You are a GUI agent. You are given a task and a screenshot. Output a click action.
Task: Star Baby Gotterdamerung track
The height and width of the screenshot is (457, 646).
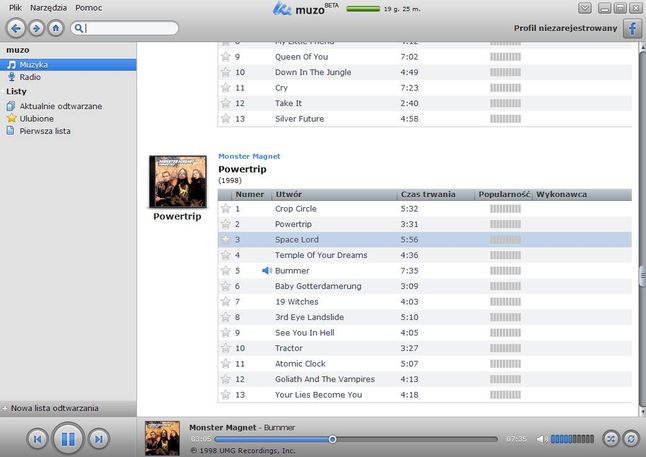tap(225, 286)
